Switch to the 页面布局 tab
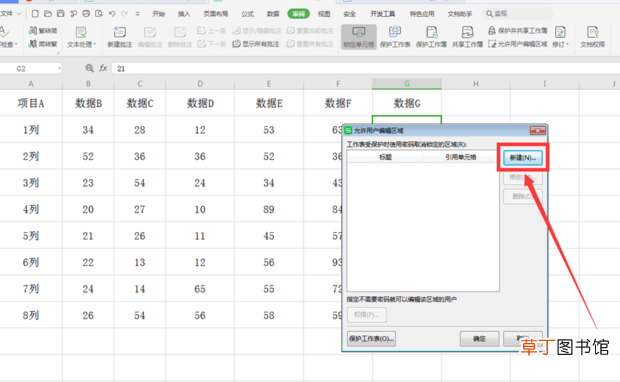The height and width of the screenshot is (382, 620). [x=215, y=14]
